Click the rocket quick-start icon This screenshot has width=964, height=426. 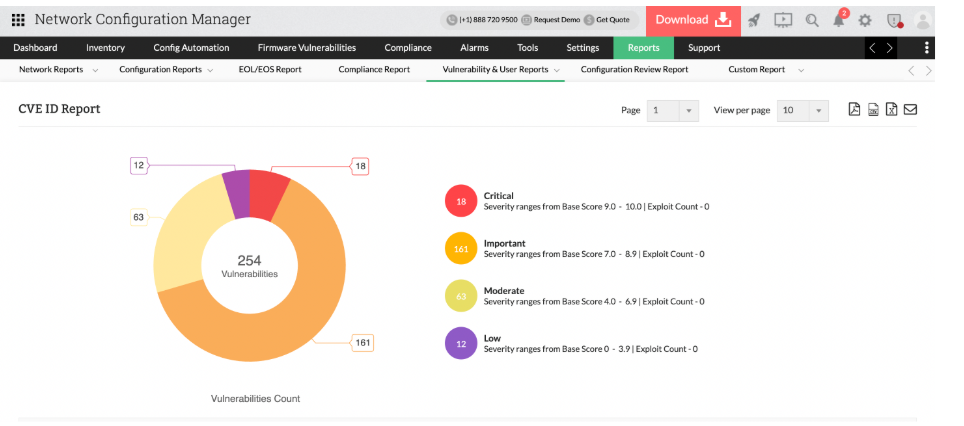(x=754, y=20)
